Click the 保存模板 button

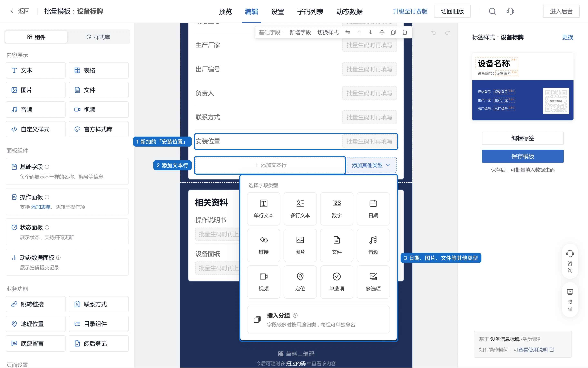[523, 156]
